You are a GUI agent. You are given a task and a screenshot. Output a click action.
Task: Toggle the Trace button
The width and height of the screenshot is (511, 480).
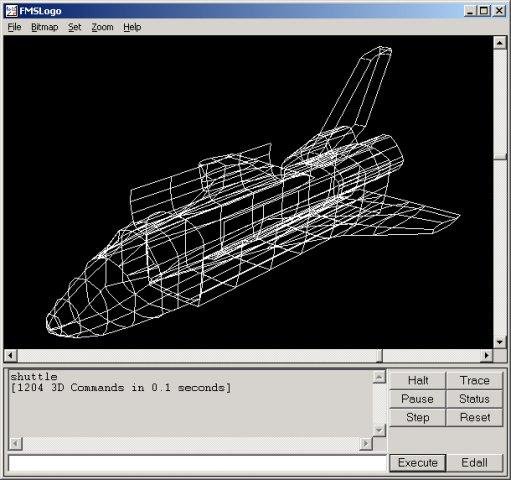474,380
